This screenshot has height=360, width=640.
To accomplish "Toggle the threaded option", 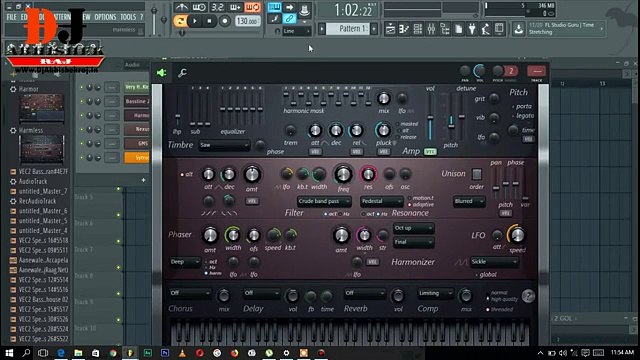I will 500,309.
